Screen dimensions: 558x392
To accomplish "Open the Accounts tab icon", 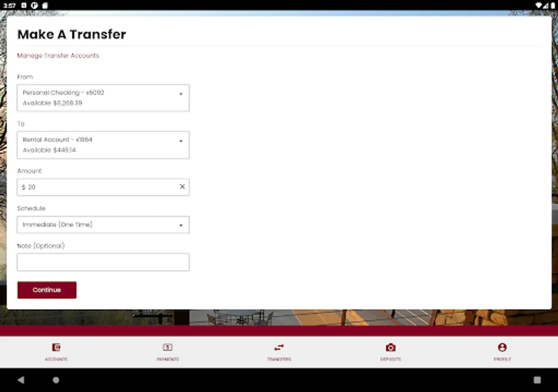I will tap(56, 347).
